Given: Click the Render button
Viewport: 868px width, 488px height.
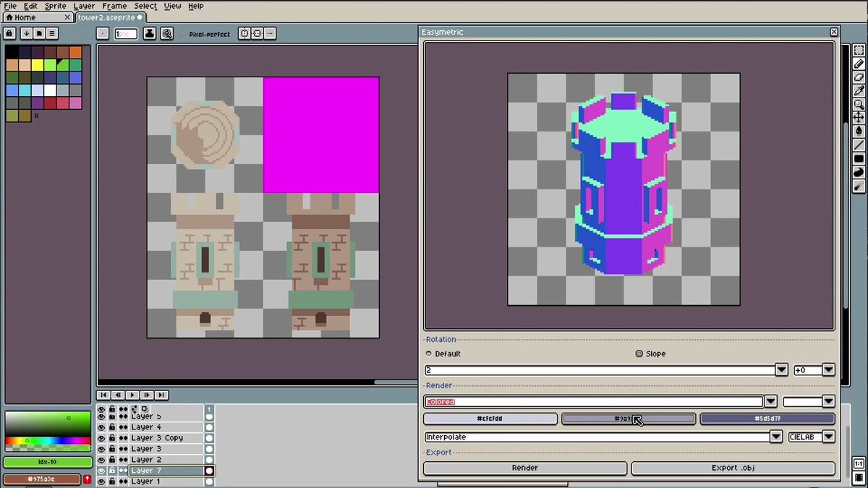Looking at the screenshot, I should click(x=524, y=468).
